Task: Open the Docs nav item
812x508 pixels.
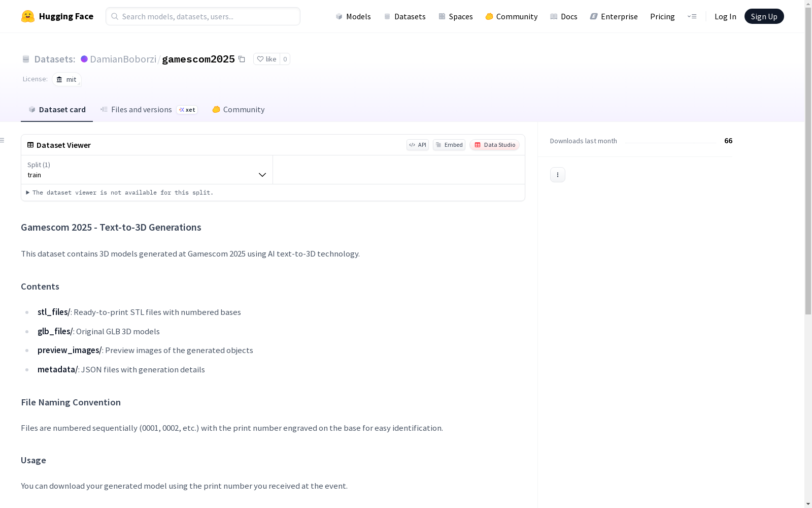Action: click(564, 16)
